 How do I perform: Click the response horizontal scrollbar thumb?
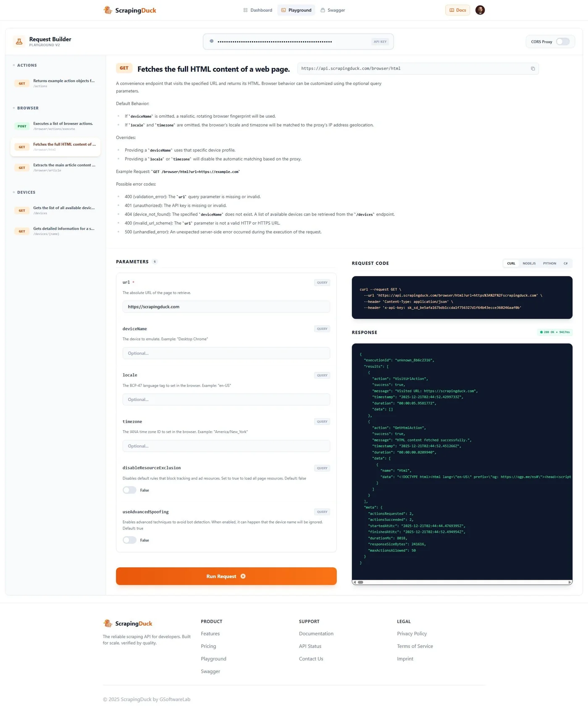[360, 582]
